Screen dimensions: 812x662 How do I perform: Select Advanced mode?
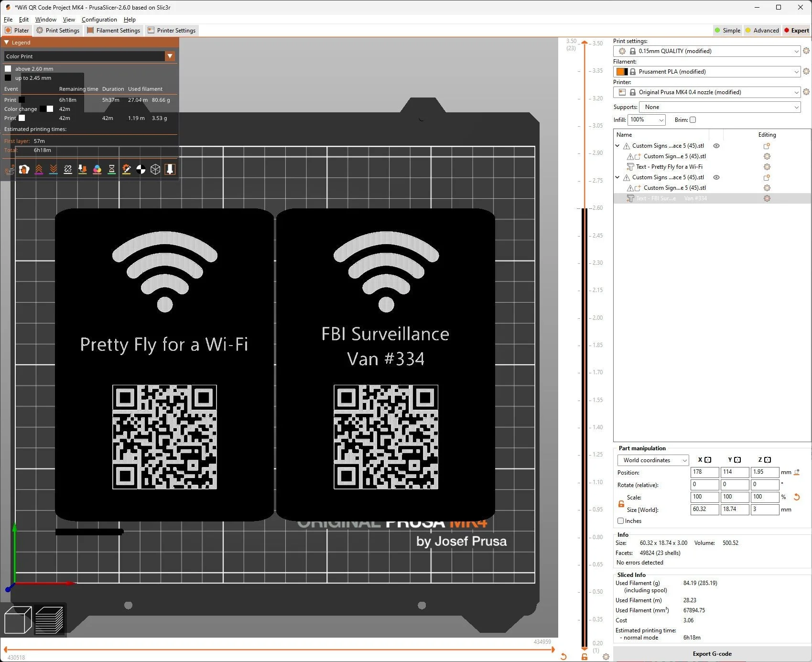pos(762,30)
